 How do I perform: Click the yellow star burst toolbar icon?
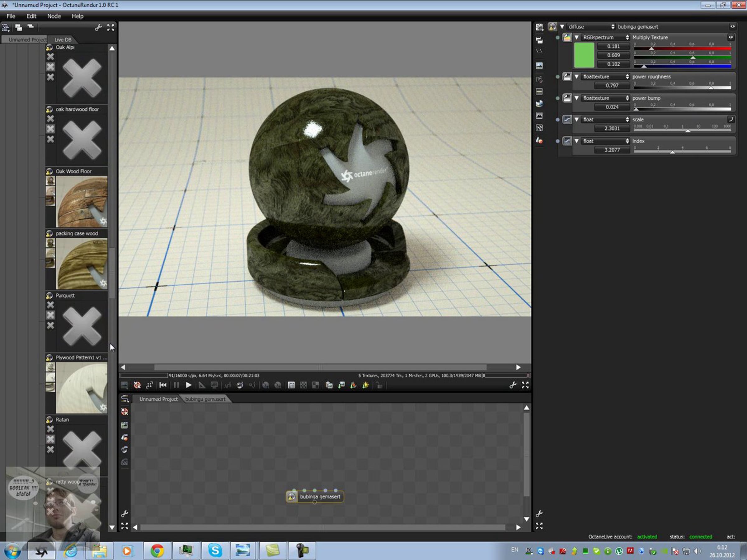366,385
